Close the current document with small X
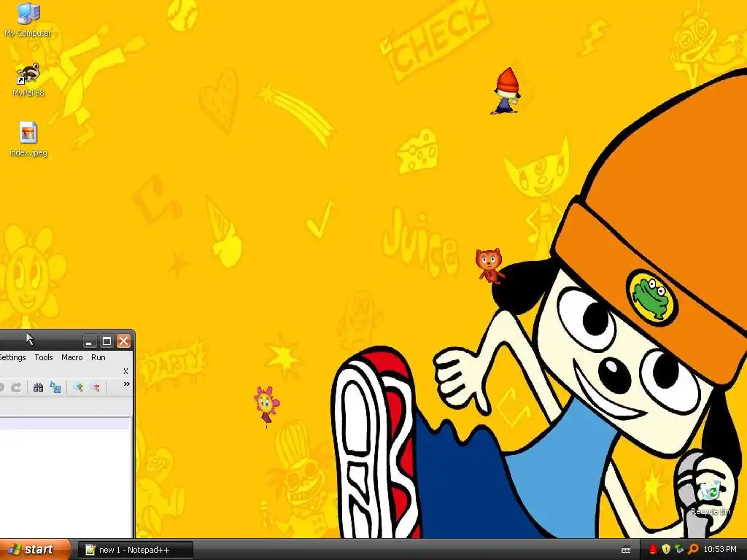The height and width of the screenshot is (560, 747). (125, 371)
